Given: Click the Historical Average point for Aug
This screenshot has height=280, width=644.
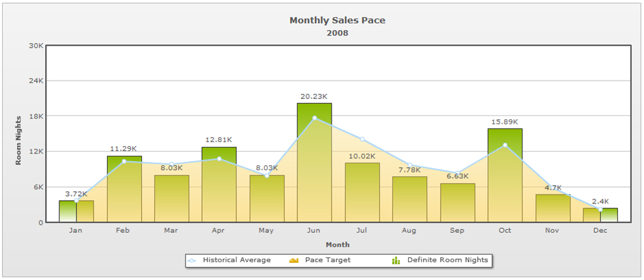Looking at the screenshot, I should coord(410,165).
